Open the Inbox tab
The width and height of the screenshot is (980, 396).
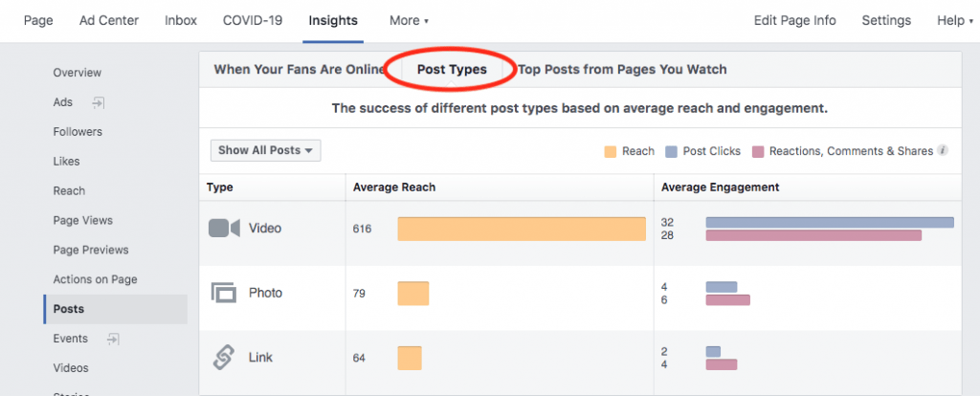click(181, 21)
